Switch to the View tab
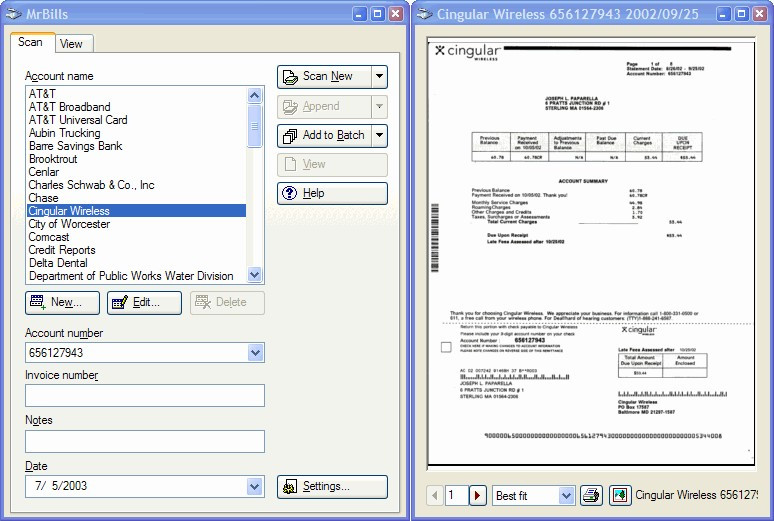The image size is (774, 521). click(x=73, y=44)
